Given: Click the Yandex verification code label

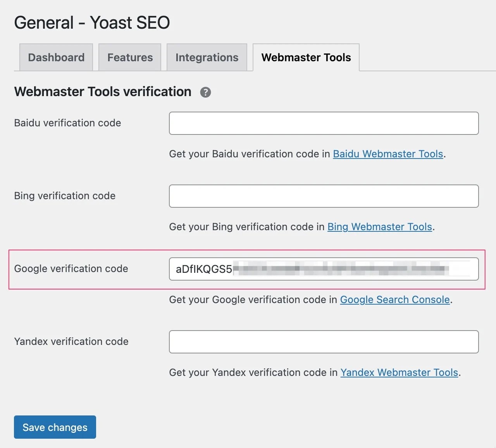Looking at the screenshot, I should [71, 341].
